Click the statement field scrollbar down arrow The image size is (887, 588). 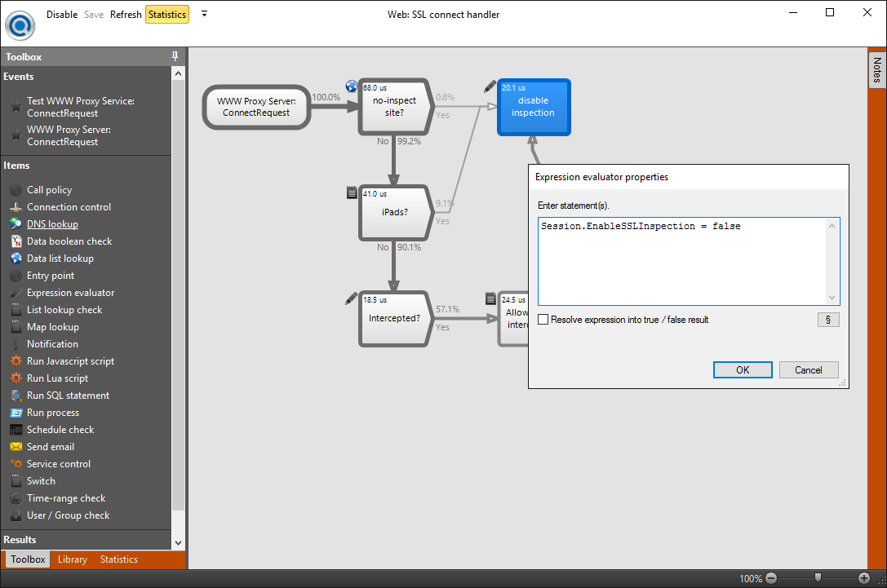coord(832,298)
